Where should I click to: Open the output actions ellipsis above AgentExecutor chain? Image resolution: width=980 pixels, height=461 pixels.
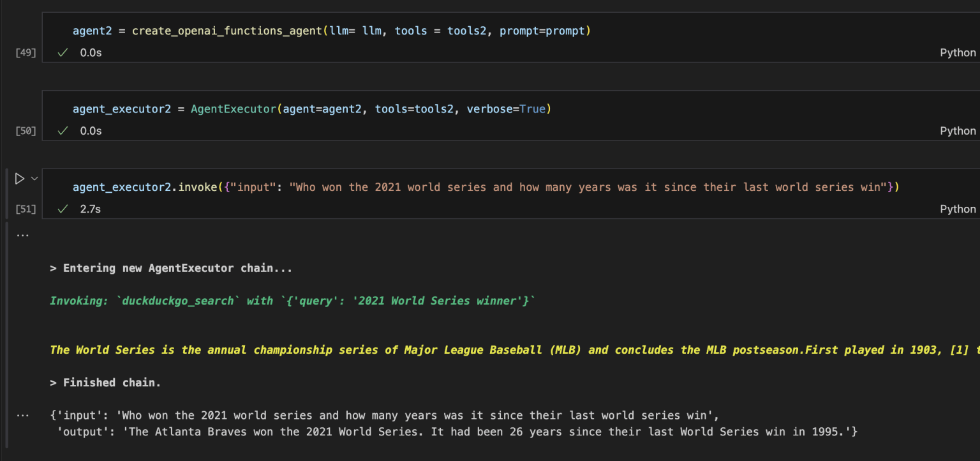coord(23,234)
